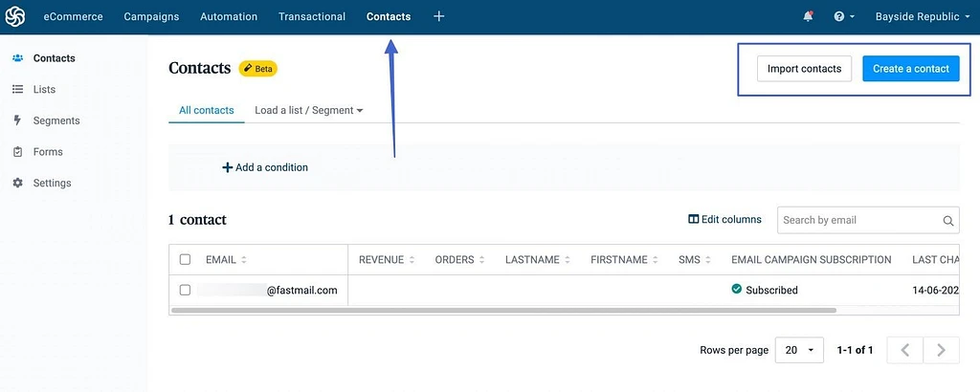Sort by ORDERS column arrows
980x392 pixels.
(482, 260)
